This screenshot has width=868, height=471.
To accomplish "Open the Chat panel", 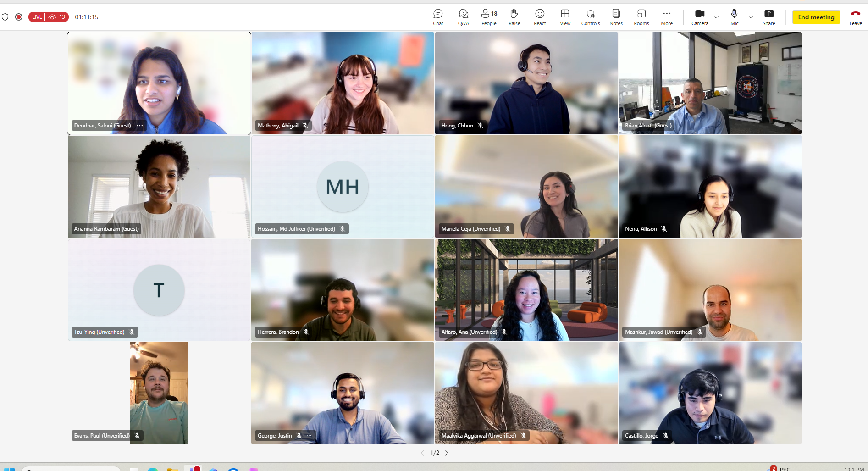I will [438, 17].
